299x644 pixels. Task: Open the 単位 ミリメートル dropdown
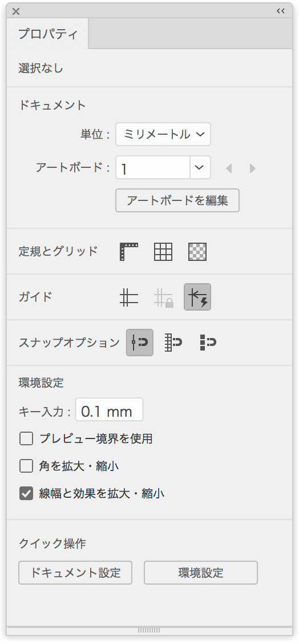[x=163, y=134]
